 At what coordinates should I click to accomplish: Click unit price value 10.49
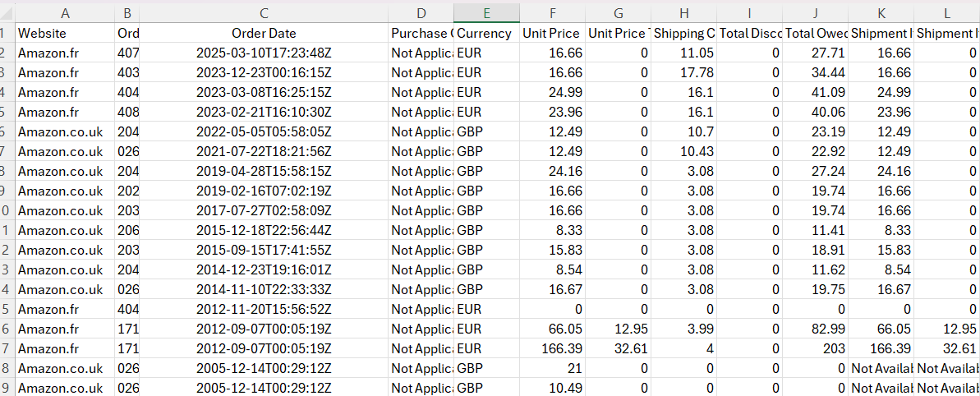click(553, 387)
